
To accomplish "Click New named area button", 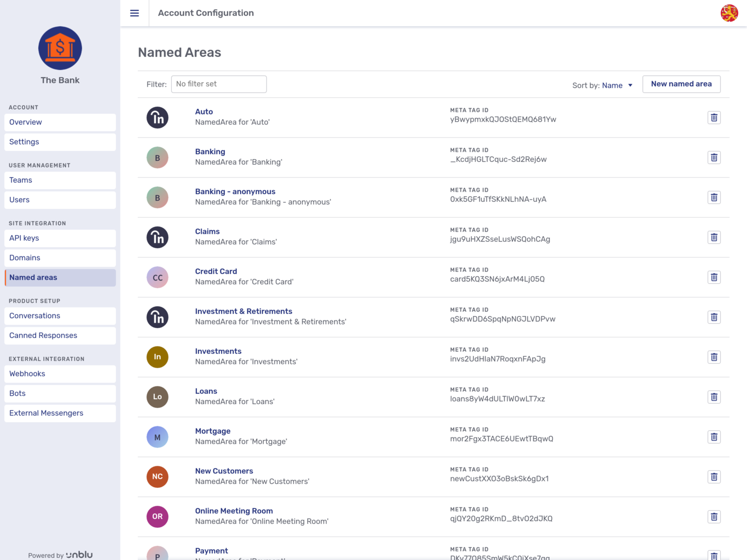I will click(x=681, y=84).
